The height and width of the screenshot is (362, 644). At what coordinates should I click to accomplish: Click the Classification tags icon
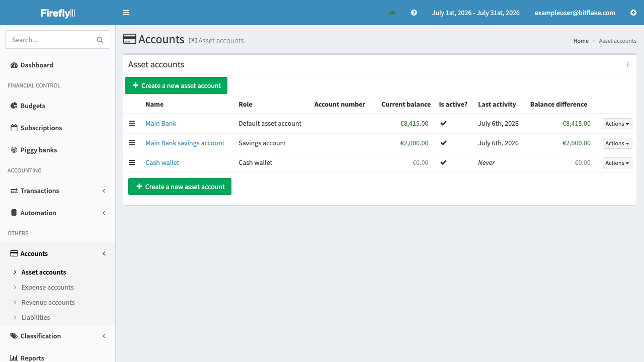(x=14, y=336)
